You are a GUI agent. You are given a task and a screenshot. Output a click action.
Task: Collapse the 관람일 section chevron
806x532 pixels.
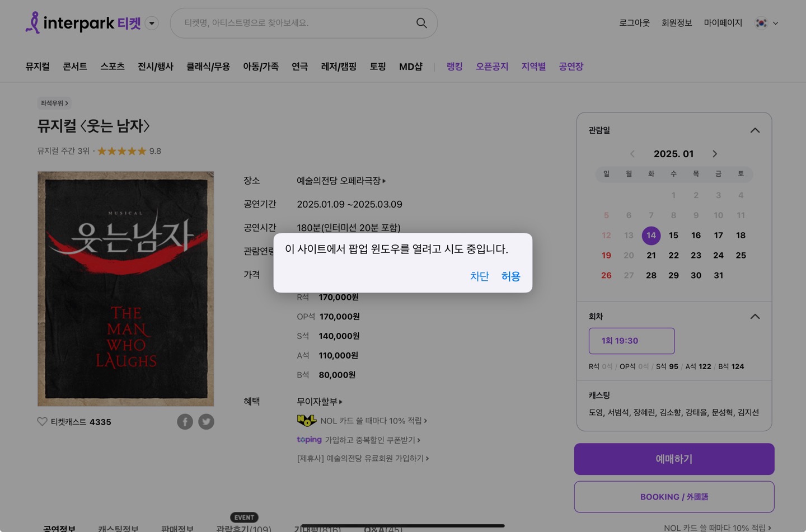(x=755, y=130)
